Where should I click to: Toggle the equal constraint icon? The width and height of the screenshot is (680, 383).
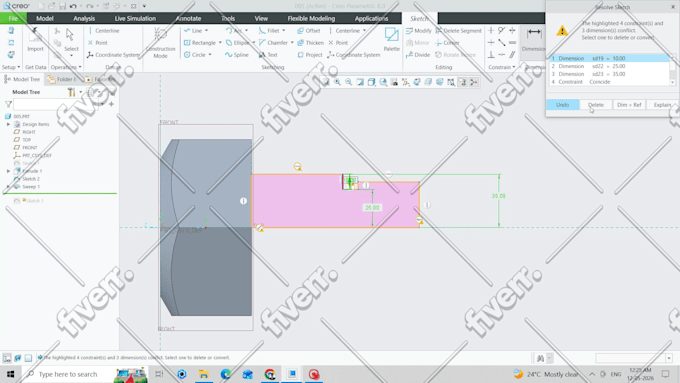513,43
